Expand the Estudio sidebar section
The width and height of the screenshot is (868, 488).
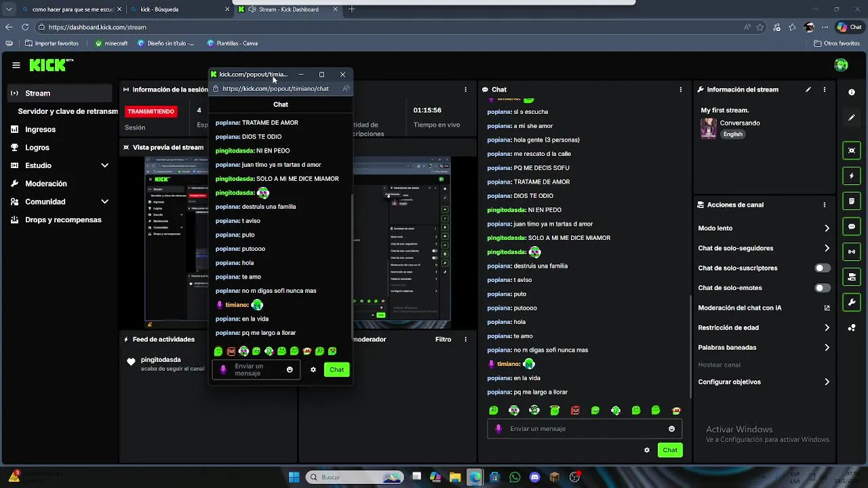pos(104,165)
